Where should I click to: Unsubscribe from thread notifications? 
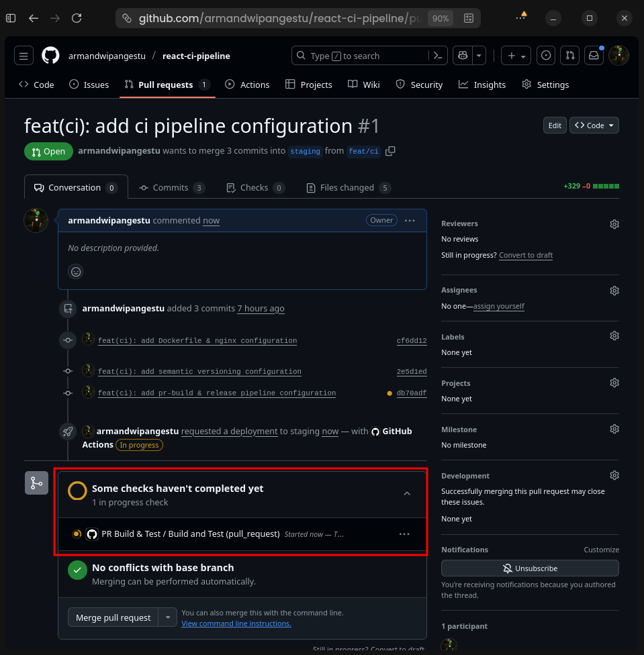(529, 568)
